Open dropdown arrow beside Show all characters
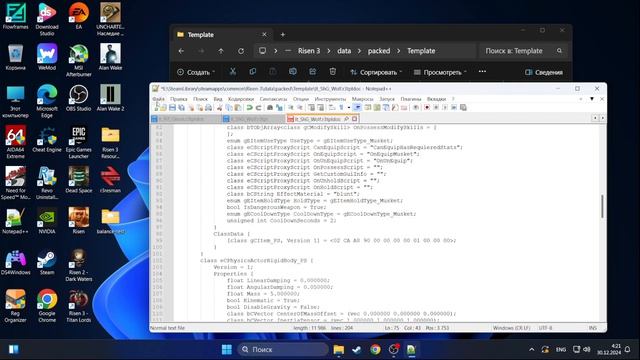This screenshot has width=640, height=360. pyautogui.click(x=349, y=107)
